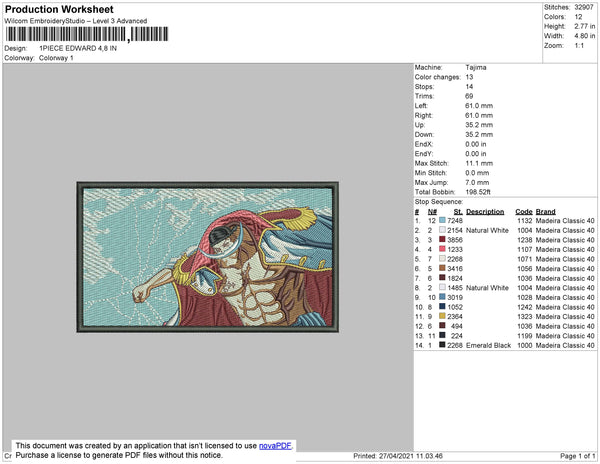Click the embroidery design preview image
The image size is (600, 464).
click(x=208, y=257)
